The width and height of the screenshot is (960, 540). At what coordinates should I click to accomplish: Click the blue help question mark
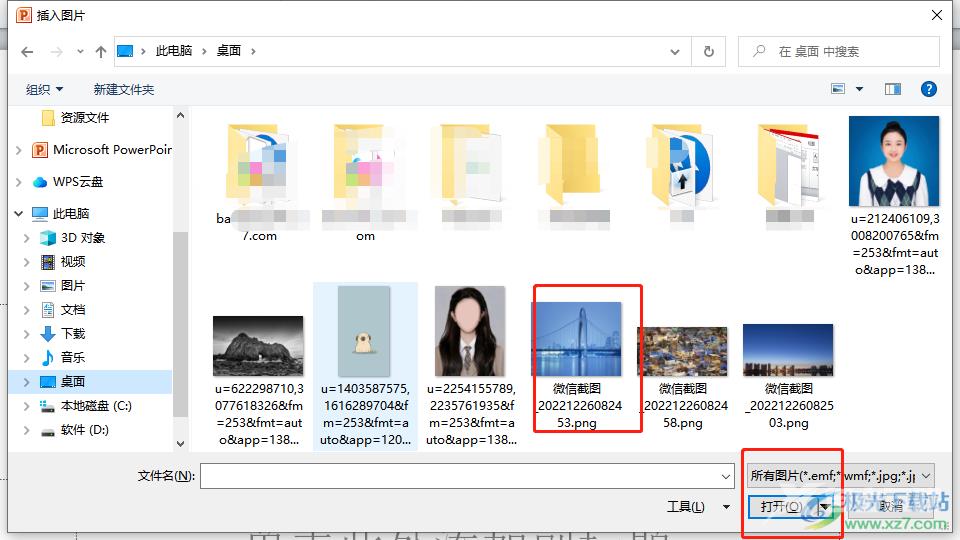929,89
